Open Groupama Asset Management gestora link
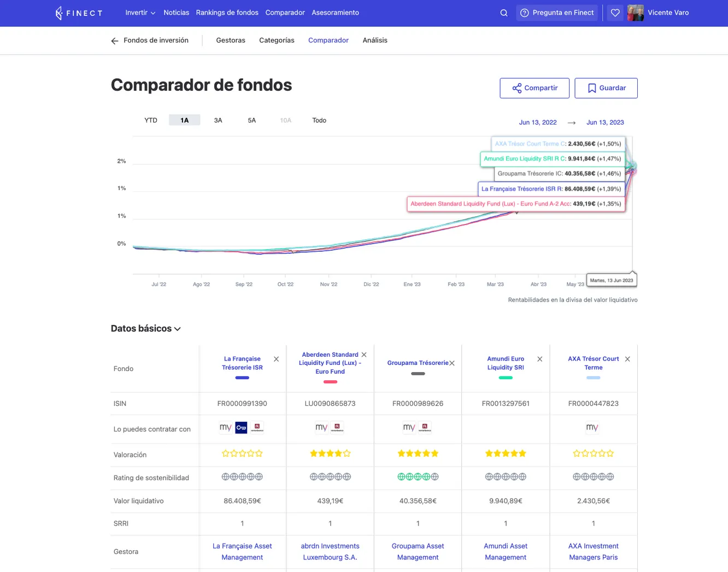728x572 pixels. click(x=418, y=551)
